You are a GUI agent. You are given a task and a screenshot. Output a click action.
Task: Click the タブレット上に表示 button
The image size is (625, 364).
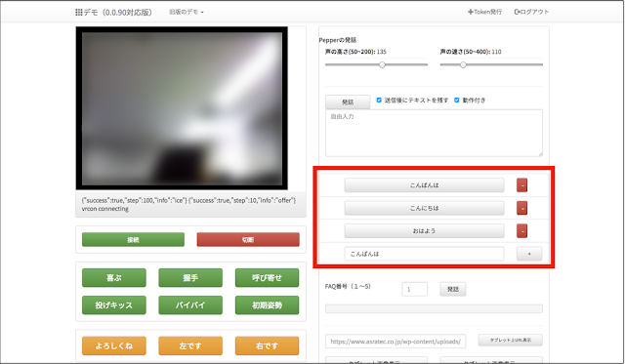pos(510,341)
